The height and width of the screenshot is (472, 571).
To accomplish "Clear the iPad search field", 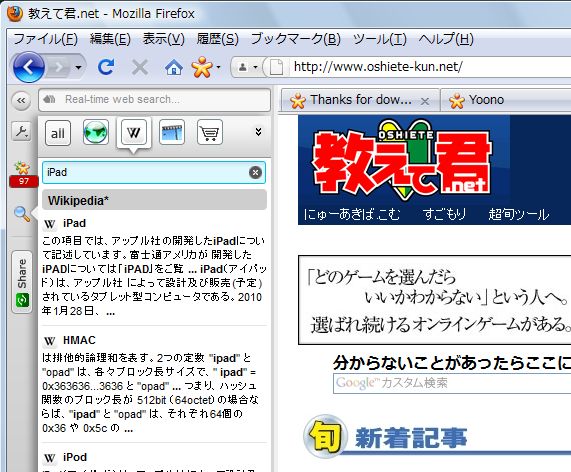I will coord(255,172).
